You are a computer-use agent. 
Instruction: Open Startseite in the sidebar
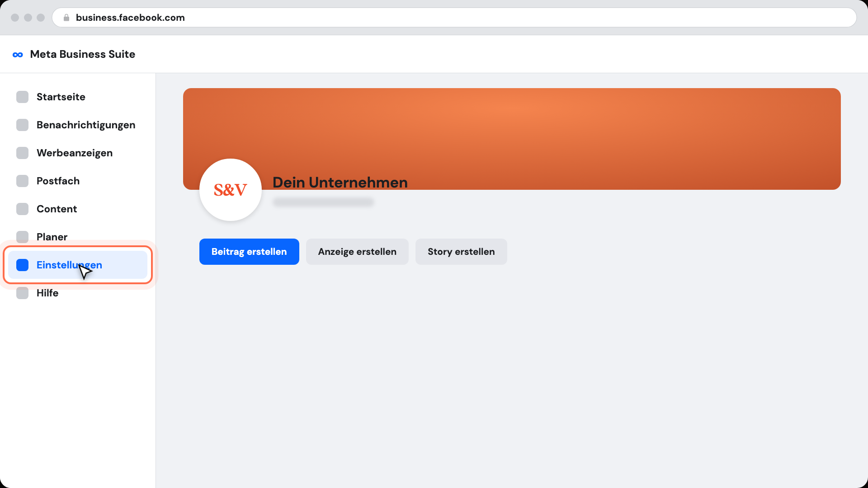78,97
